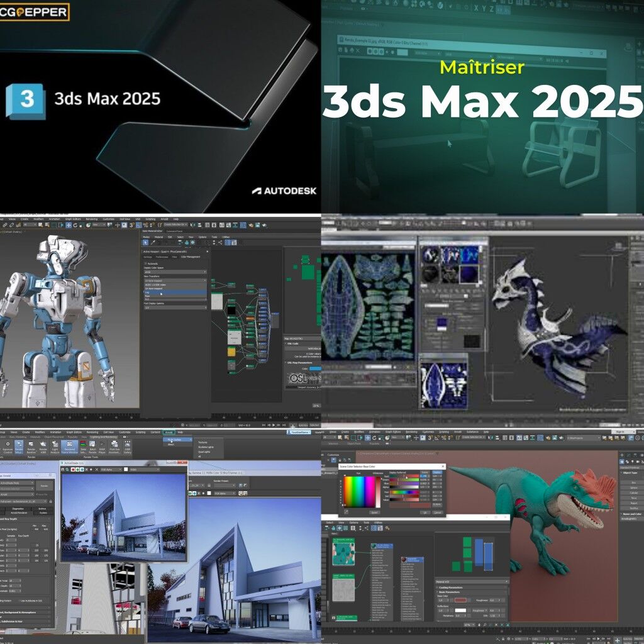Click OK in the Color Selector dialog
Viewport: 644px width, 644px height.
click(425, 512)
